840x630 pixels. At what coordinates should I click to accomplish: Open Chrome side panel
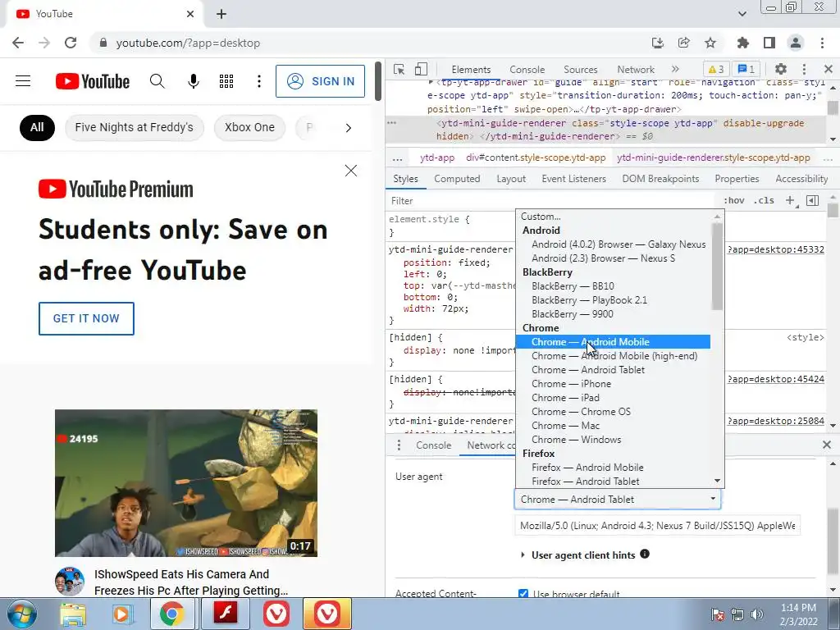(x=769, y=43)
